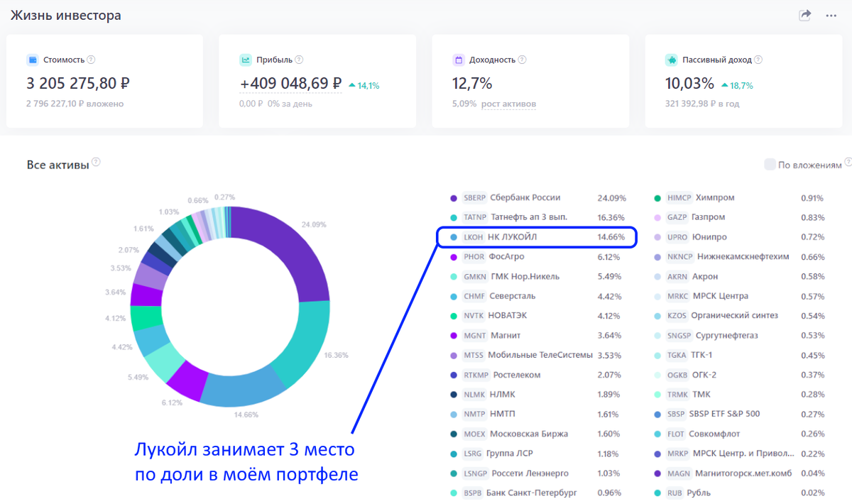Click the GAZP ticker badge
852x504 pixels.
pos(677,217)
